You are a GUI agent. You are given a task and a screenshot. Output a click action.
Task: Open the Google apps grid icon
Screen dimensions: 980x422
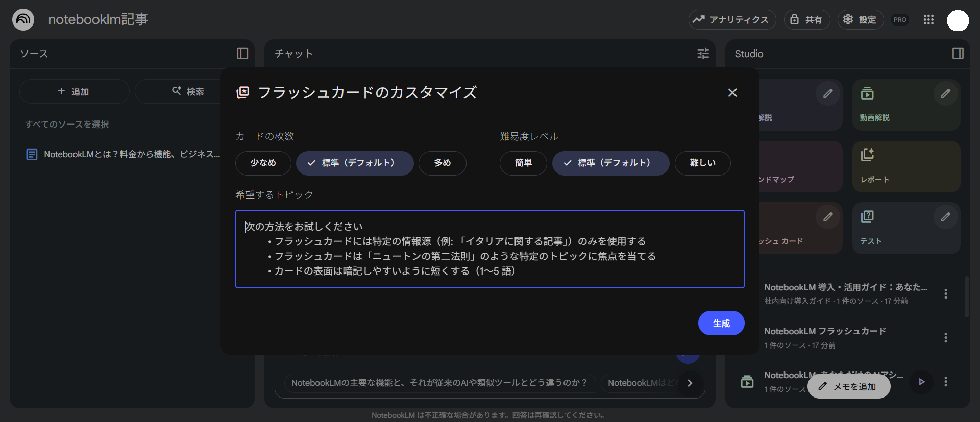(928, 20)
